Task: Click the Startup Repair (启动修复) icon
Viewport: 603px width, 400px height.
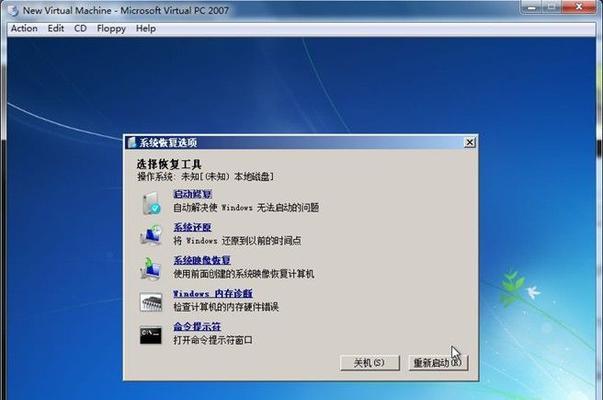Action: (x=152, y=203)
